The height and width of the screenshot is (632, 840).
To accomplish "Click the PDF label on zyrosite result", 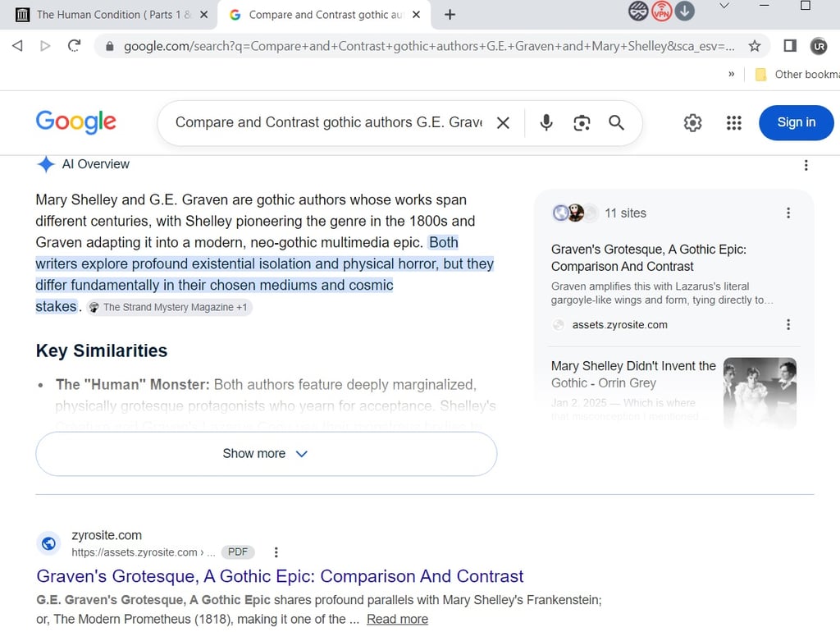I will point(238,552).
